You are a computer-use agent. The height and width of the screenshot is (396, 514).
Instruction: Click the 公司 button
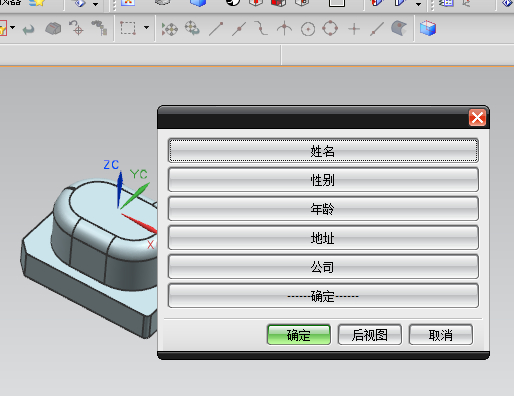pos(323,267)
